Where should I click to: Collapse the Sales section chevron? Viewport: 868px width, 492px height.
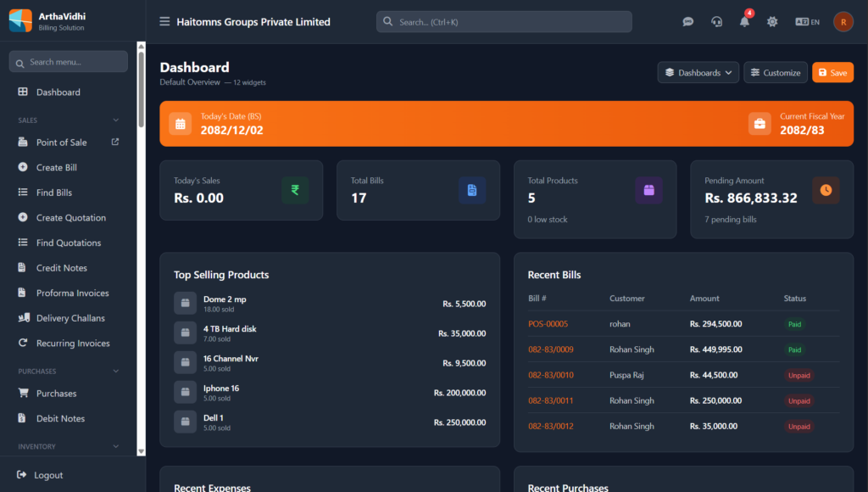point(116,120)
